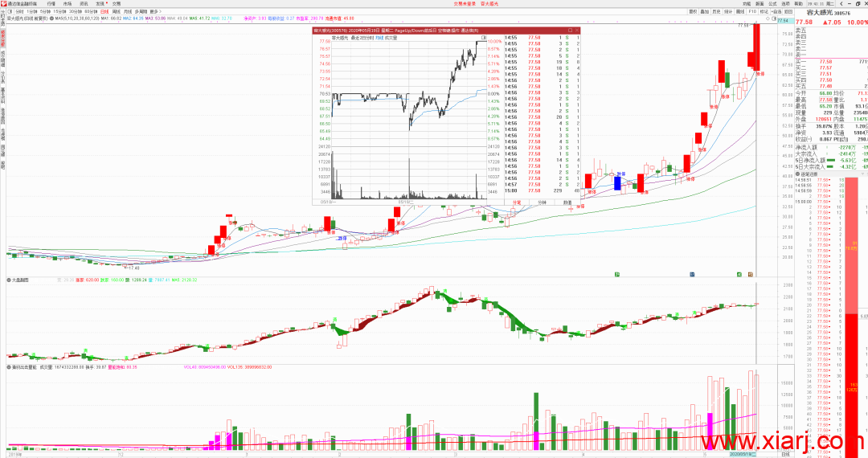Screen dimensions: 868x458
Task: Switch to 数值 tab in the popup
Action: coord(567,202)
